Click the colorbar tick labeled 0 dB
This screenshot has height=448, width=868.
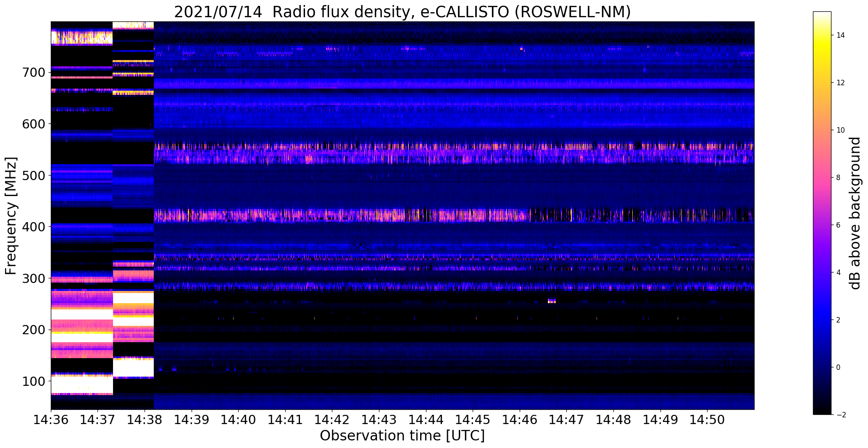pyautogui.click(x=839, y=367)
